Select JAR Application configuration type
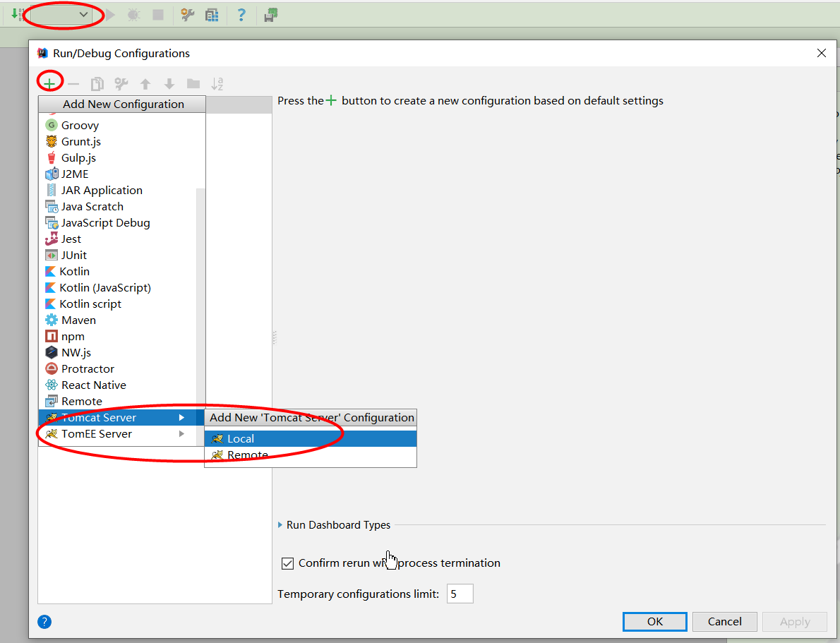Viewport: 840px width, 643px height. coord(118,191)
